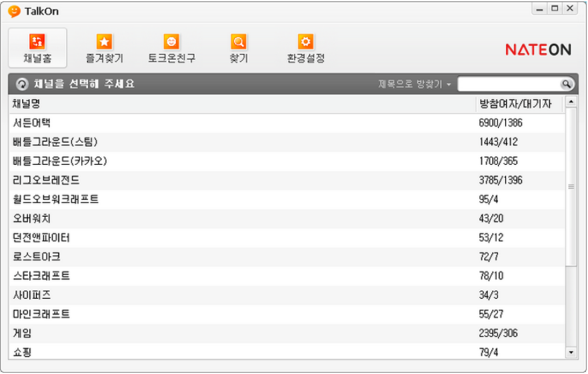Select the 배틀그라운드(스팀) channel
The height and width of the screenshot is (374, 588).
pyautogui.click(x=287, y=142)
